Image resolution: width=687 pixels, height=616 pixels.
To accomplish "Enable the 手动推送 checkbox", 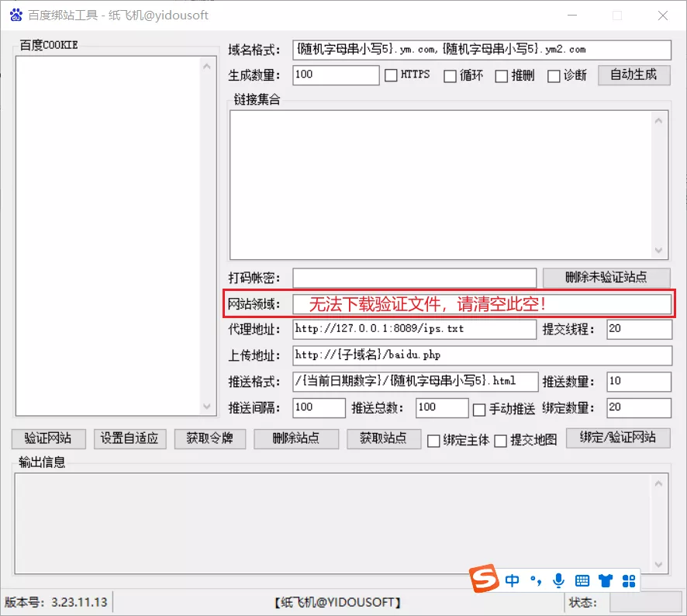I will click(x=479, y=410).
